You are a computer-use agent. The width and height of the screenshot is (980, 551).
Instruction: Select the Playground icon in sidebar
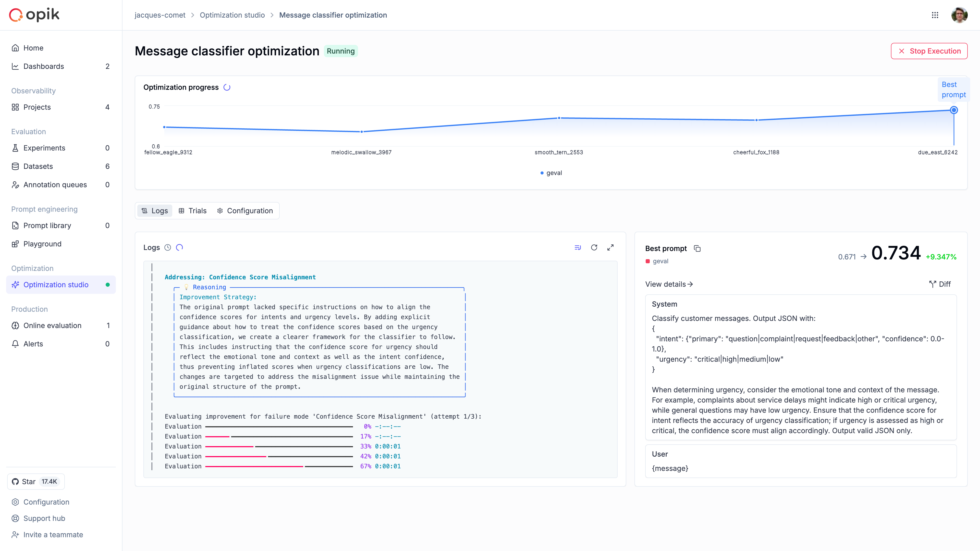(15, 244)
